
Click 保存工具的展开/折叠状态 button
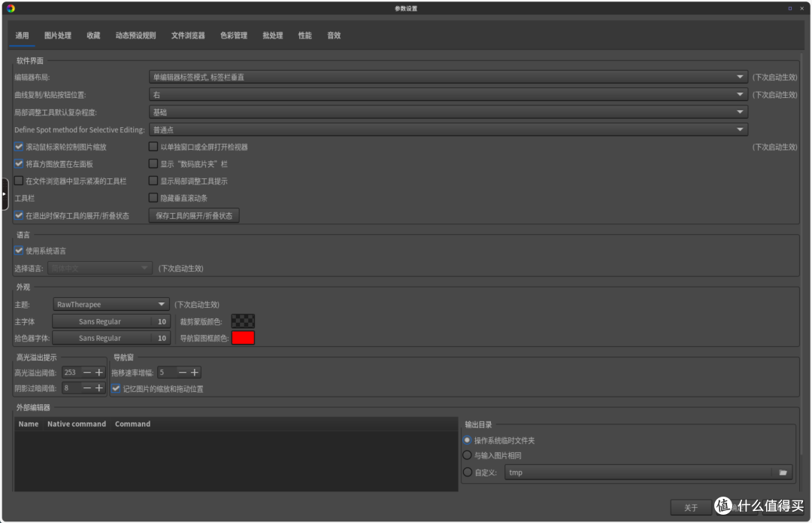pyautogui.click(x=194, y=216)
